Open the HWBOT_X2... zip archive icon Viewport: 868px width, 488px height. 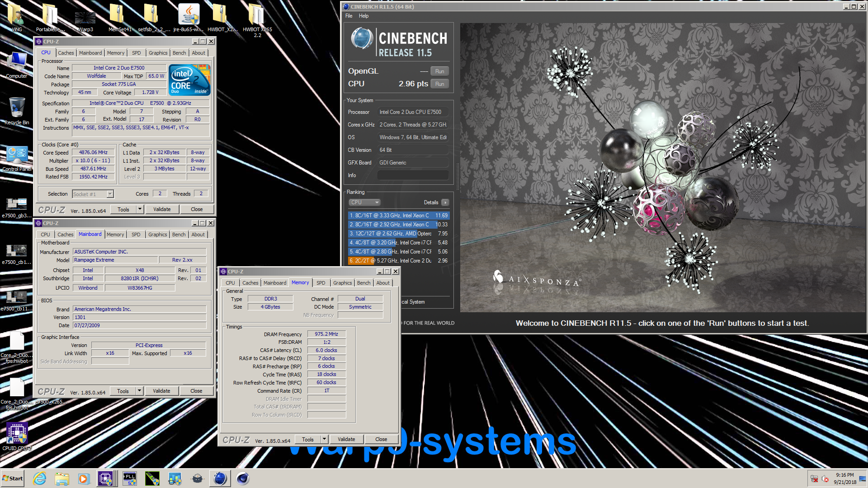[222, 17]
